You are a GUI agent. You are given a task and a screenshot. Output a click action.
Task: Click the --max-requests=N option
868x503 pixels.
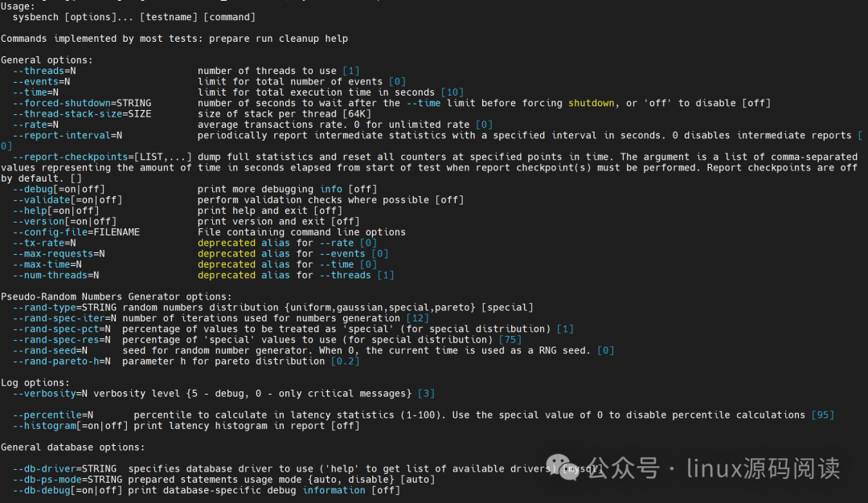coord(59,254)
